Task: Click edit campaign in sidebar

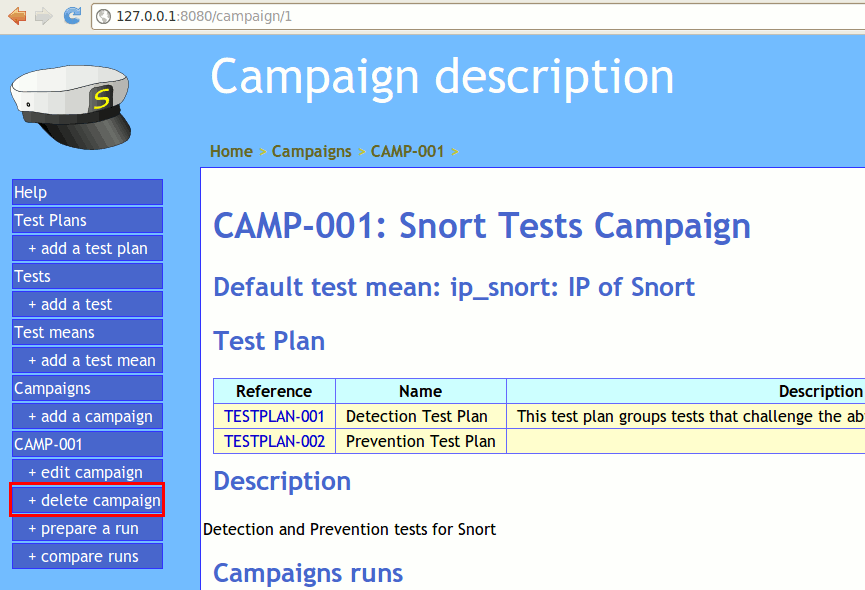Action: click(x=87, y=472)
